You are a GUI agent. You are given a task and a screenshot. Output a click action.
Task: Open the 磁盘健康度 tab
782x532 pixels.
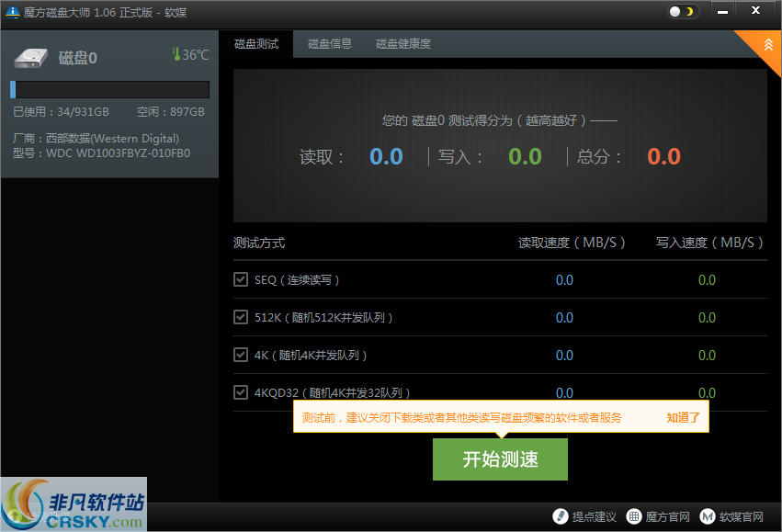tap(402, 43)
